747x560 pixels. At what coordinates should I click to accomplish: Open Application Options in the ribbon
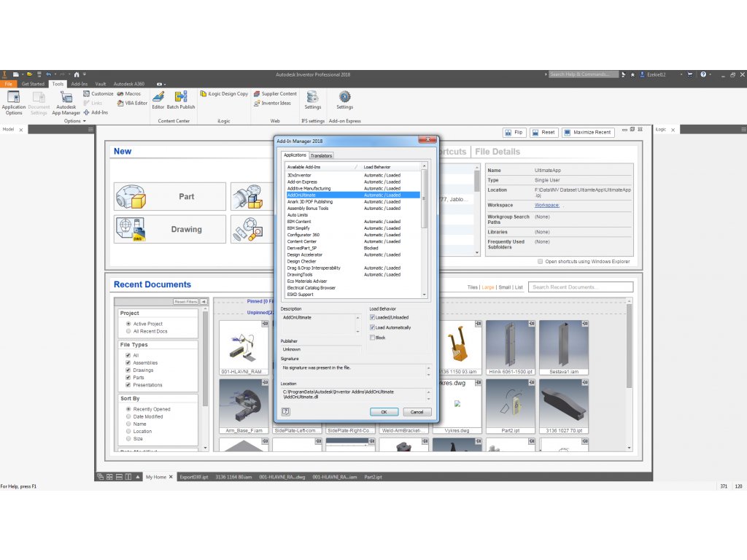click(13, 103)
